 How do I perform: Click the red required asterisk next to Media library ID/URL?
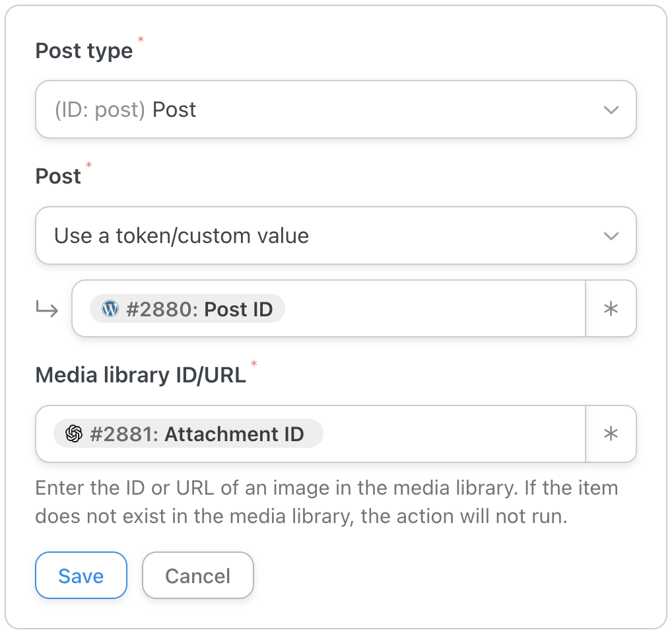click(x=254, y=363)
